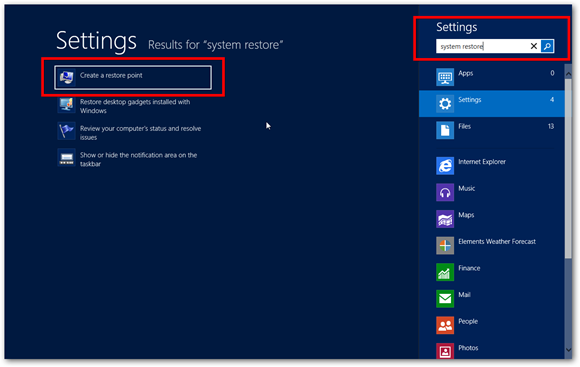Screen dimensions: 580x367
Task: Choose the Mail app envelope icon
Action: point(445,299)
